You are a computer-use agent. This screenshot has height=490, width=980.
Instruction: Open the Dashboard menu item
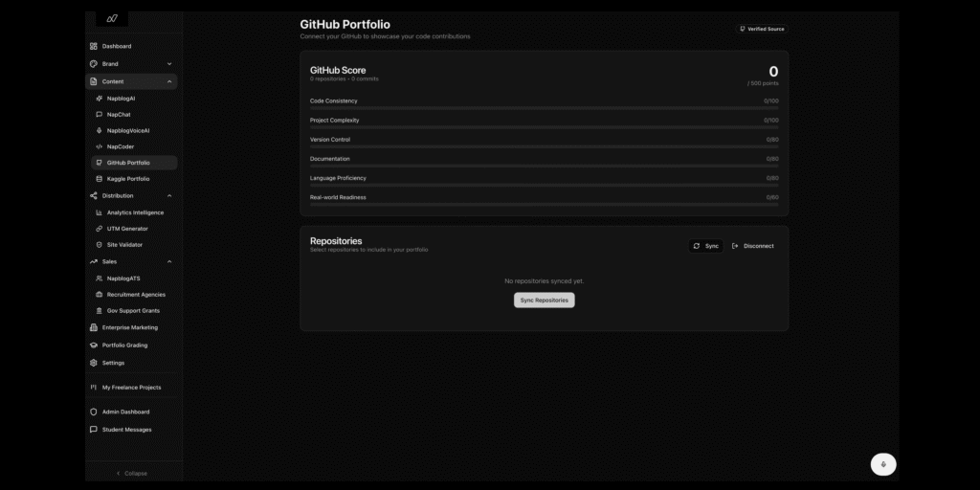pos(117,46)
